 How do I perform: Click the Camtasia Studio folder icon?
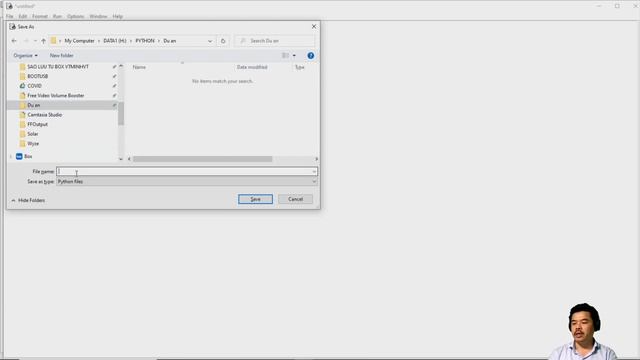point(22,115)
